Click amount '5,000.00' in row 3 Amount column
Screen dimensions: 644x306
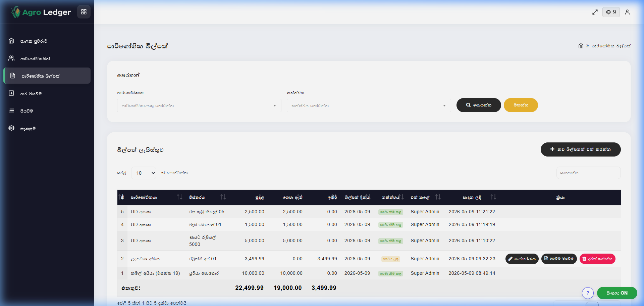[x=254, y=241]
